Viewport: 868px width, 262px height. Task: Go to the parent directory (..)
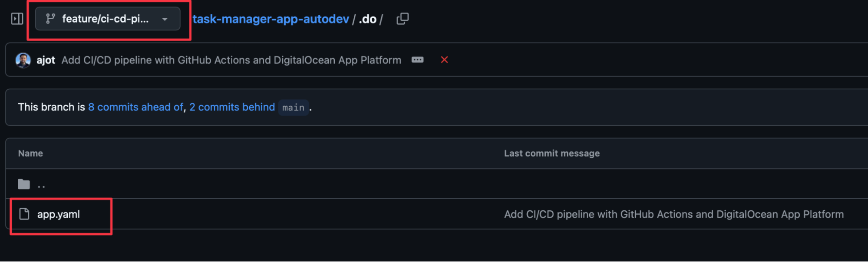(x=41, y=185)
